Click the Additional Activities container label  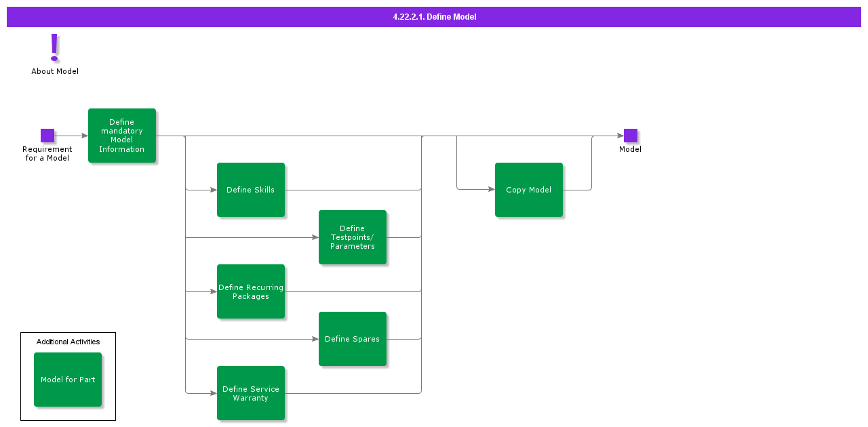pos(68,342)
